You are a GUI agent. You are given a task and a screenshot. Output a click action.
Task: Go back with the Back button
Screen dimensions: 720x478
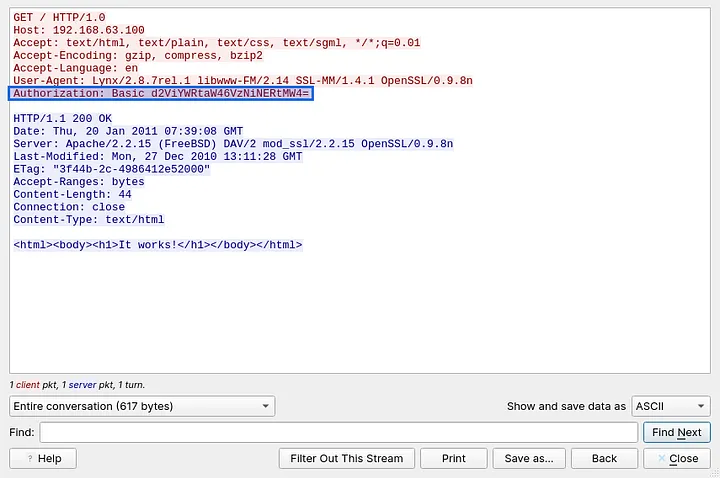click(604, 459)
